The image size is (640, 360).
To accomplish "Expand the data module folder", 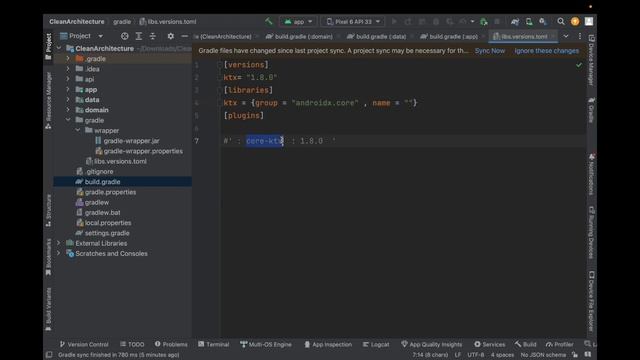I will tap(68, 100).
